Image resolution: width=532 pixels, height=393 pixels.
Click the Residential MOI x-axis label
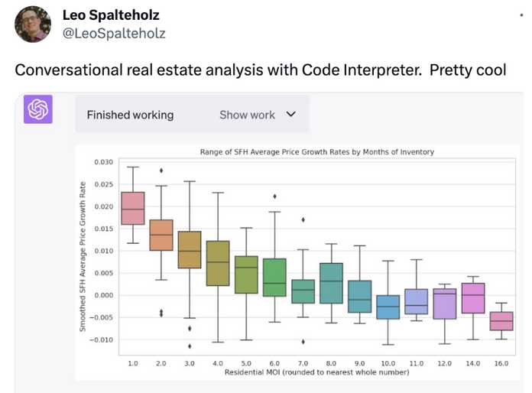point(317,372)
